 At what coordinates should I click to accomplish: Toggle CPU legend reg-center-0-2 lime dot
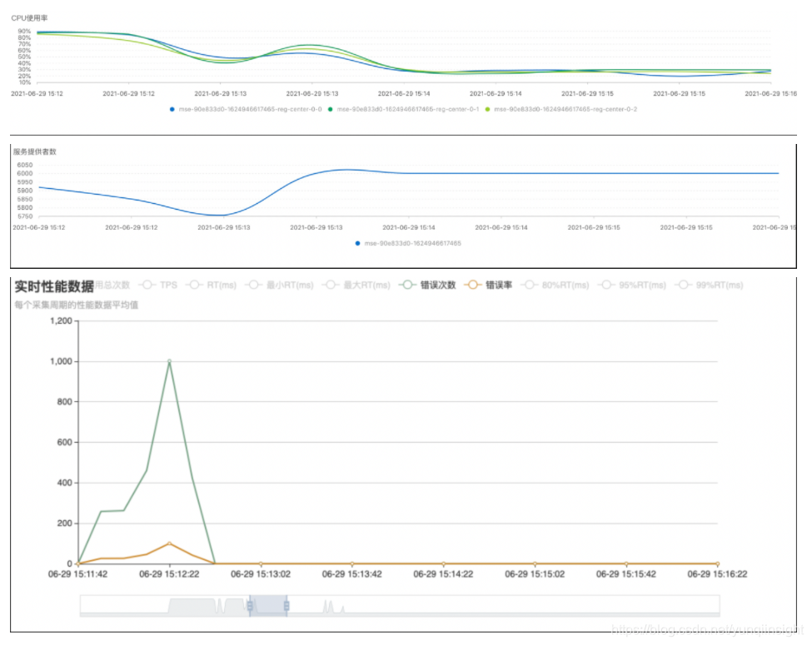point(487,109)
